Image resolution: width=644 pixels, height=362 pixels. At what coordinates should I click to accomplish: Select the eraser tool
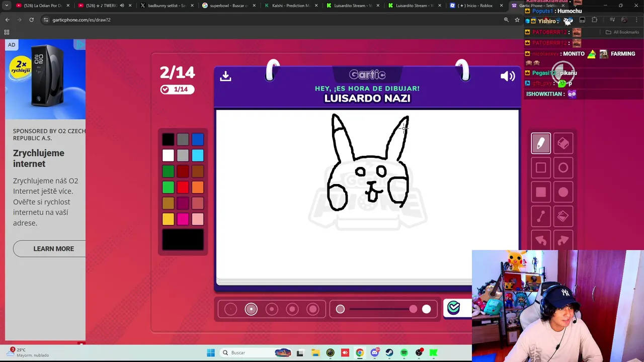point(563,144)
